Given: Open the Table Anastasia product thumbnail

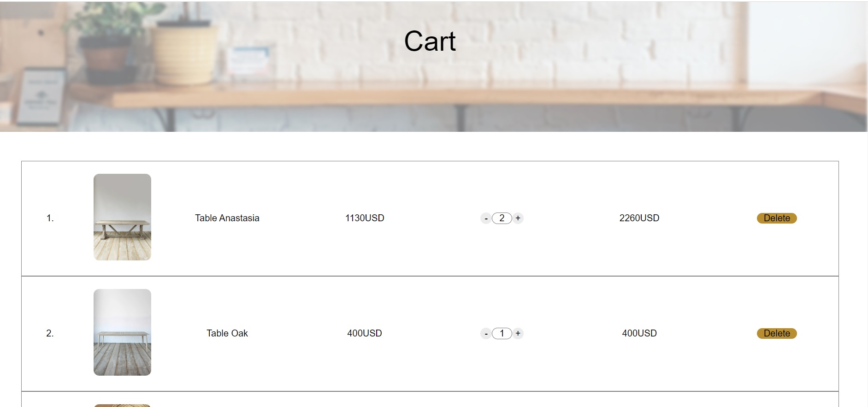Looking at the screenshot, I should coord(122,217).
